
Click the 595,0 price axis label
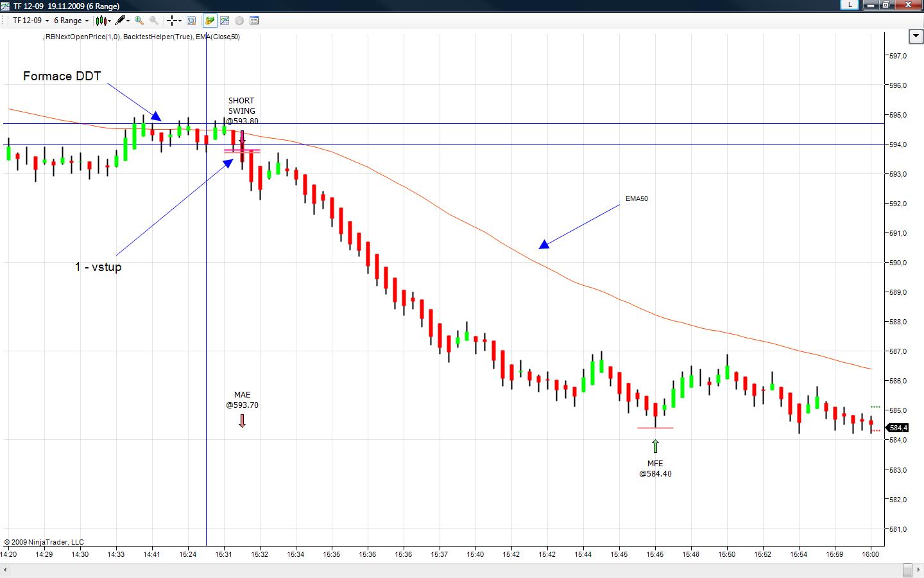(898, 115)
